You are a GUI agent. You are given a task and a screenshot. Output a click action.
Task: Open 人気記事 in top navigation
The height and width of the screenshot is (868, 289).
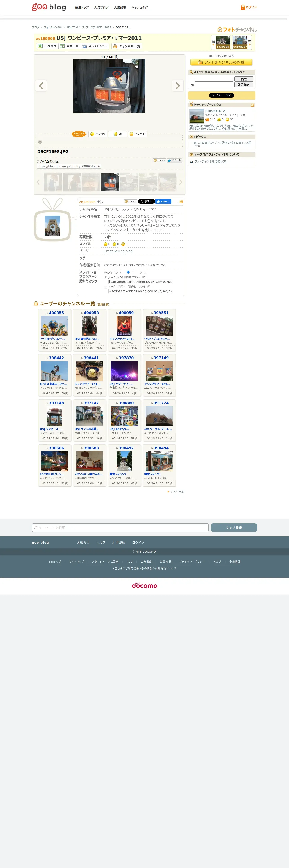(x=120, y=7)
